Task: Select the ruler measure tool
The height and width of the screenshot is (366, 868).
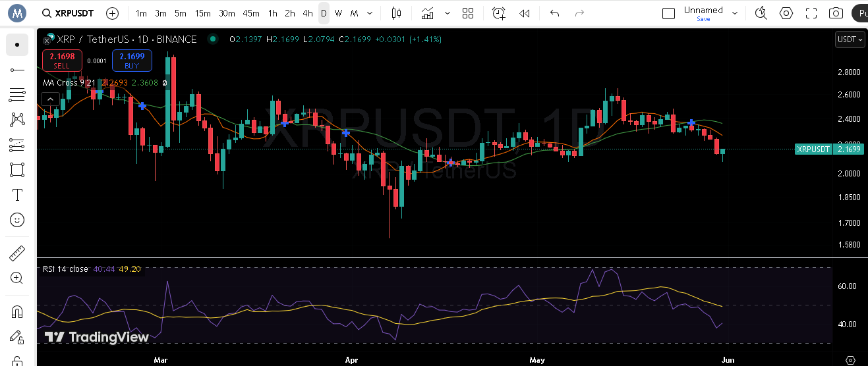Action: pos(17,253)
